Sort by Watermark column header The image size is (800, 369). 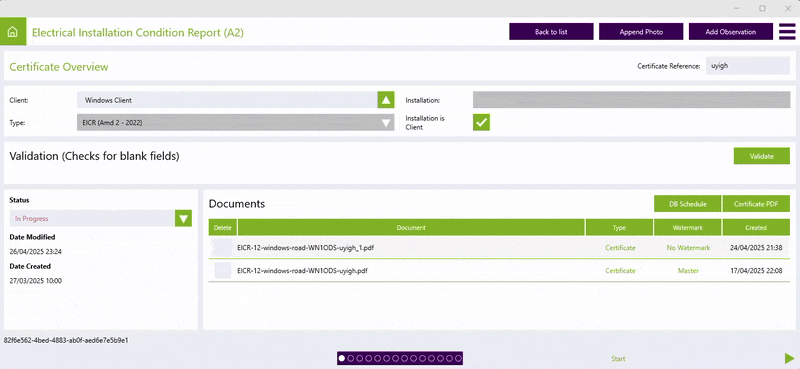pos(688,228)
